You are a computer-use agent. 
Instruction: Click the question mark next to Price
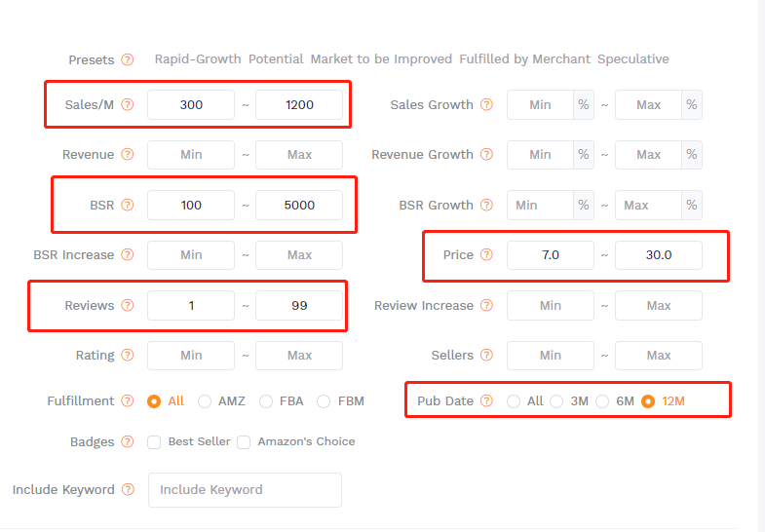(x=486, y=255)
